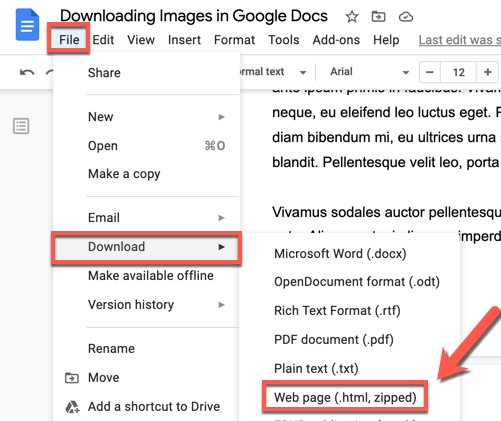501x421 pixels.
Task: Open the File menu
Action: (69, 40)
